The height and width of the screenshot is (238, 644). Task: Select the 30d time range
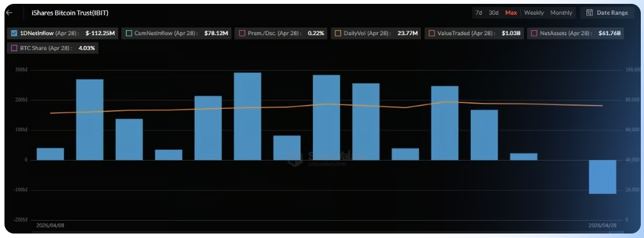pyautogui.click(x=493, y=13)
